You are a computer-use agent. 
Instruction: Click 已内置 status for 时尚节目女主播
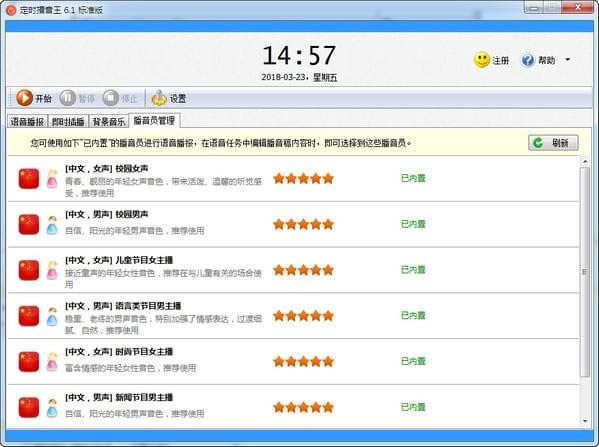413,361
